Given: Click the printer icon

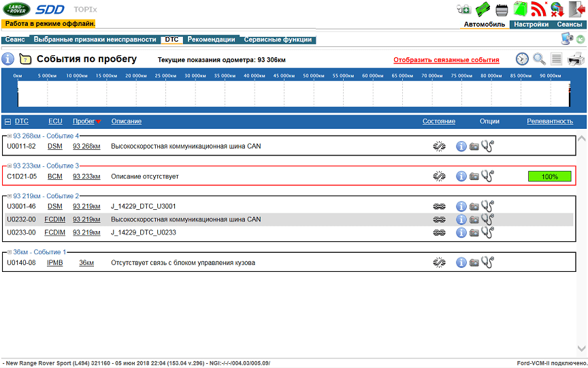Looking at the screenshot, I should 576,59.
